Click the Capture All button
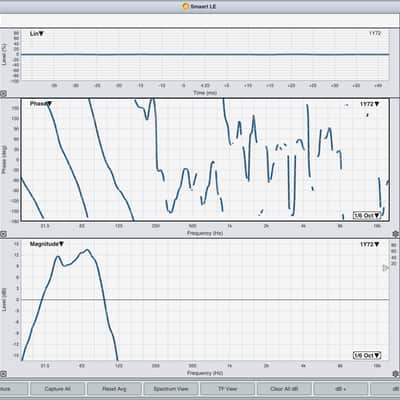 pos(57,389)
